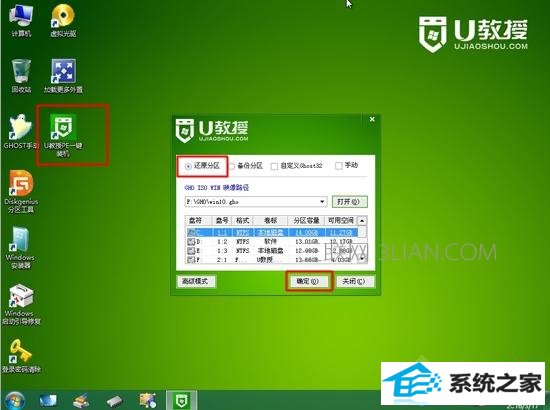Sort by the 格式 column header
This screenshot has height=410, width=550.
242,220
